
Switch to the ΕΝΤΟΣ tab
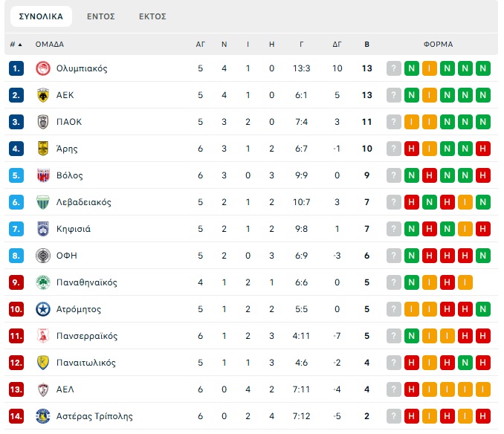click(x=101, y=16)
